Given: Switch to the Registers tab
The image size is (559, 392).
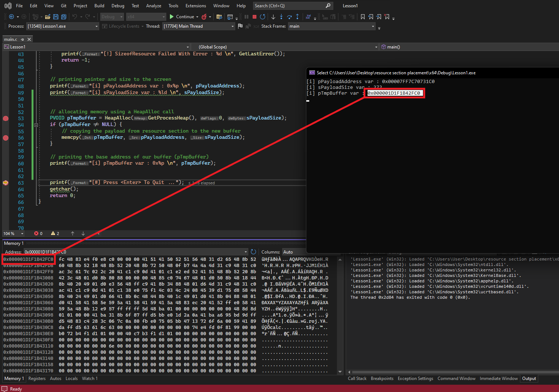Looking at the screenshot, I should click(x=37, y=379).
